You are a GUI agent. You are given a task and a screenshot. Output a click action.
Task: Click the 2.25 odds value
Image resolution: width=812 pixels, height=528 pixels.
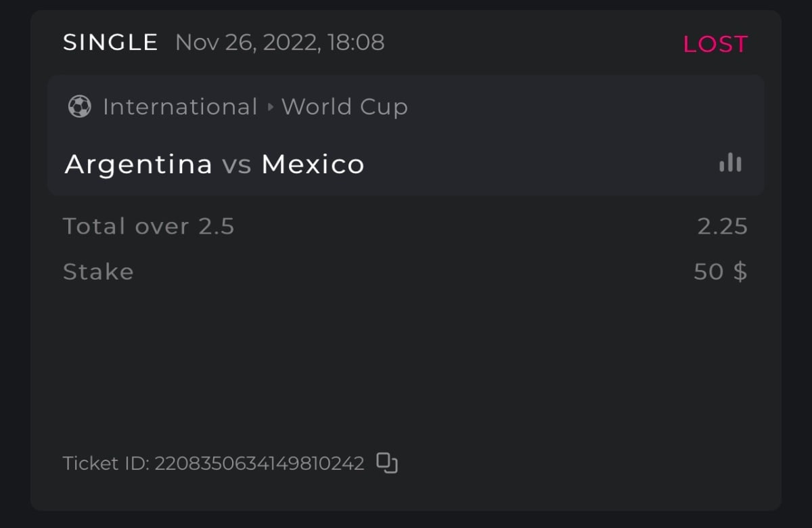click(x=722, y=226)
